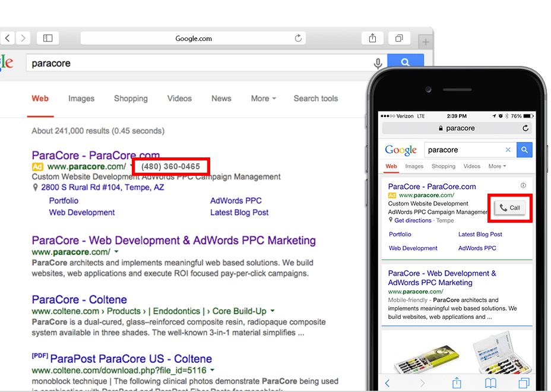This screenshot has width=551, height=392.
Task: Go back in the phone browser toolbar
Action: click(388, 383)
